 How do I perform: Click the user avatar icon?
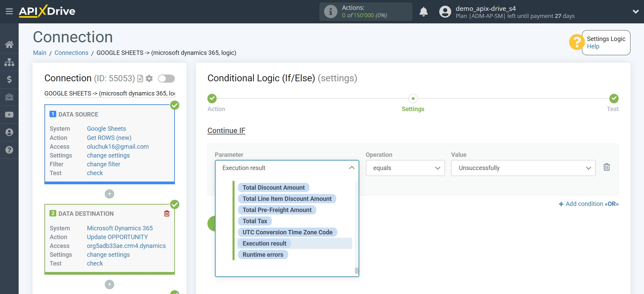point(445,12)
